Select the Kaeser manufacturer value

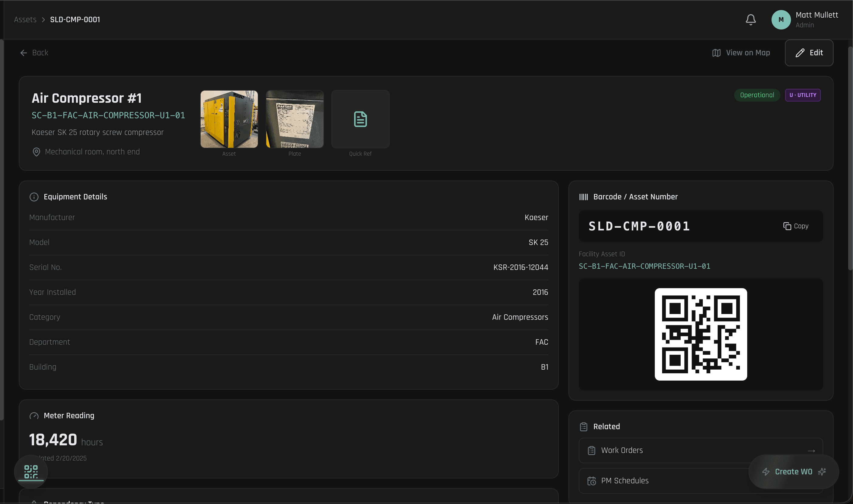pyautogui.click(x=536, y=217)
